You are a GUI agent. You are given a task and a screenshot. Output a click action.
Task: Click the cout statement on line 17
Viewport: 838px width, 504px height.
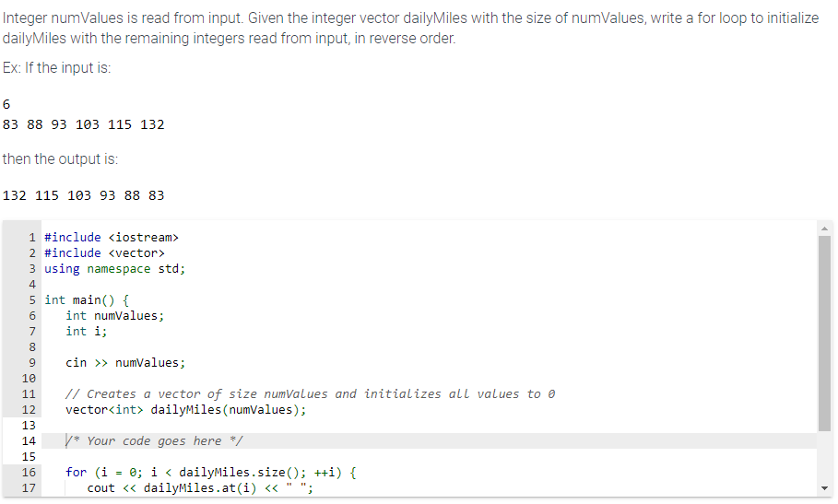coord(200,488)
